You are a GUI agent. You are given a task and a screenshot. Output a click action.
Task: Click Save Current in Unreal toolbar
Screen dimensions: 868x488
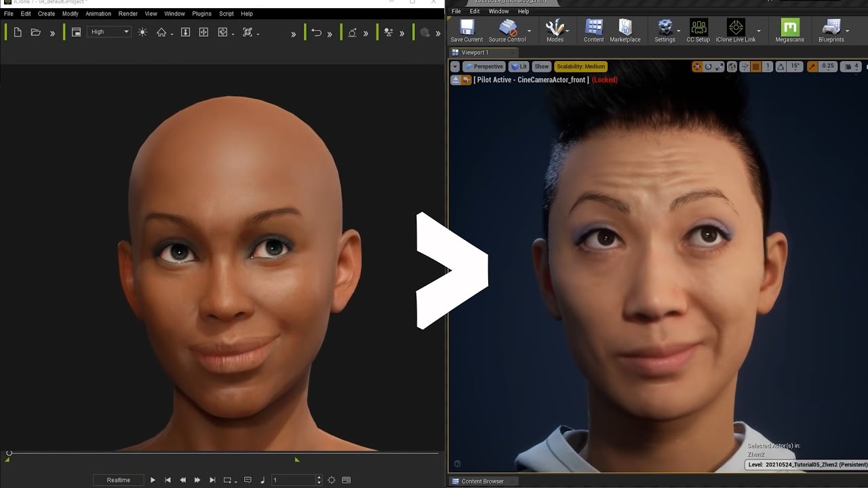click(467, 31)
